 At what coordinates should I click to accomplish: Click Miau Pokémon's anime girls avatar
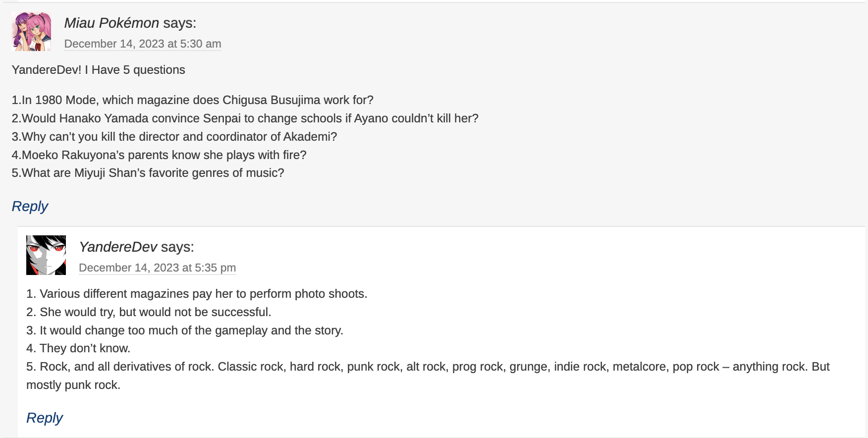31,32
